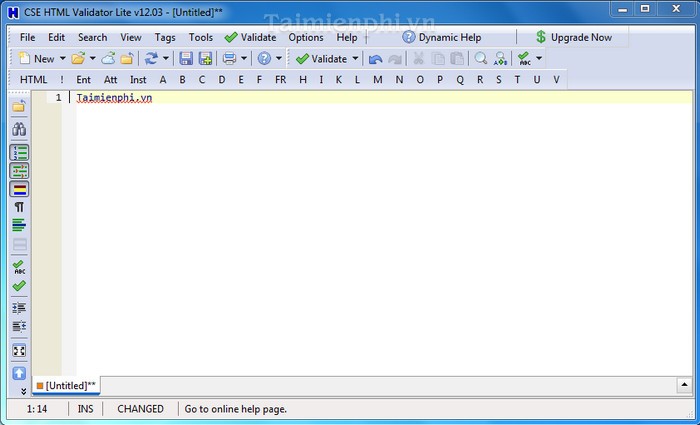Screen dimensions: 700x425
Task: Expand the reload dropdown arrow
Action: point(166,58)
